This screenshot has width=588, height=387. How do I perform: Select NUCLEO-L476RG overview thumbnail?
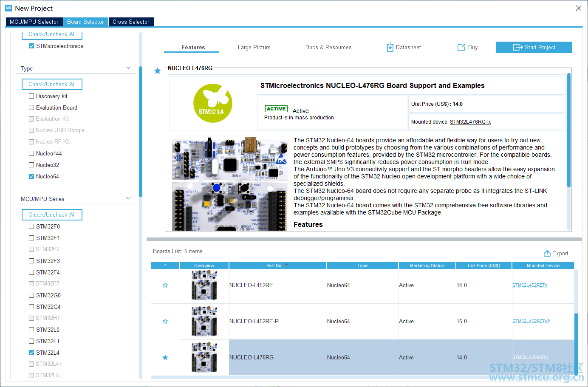pos(204,358)
